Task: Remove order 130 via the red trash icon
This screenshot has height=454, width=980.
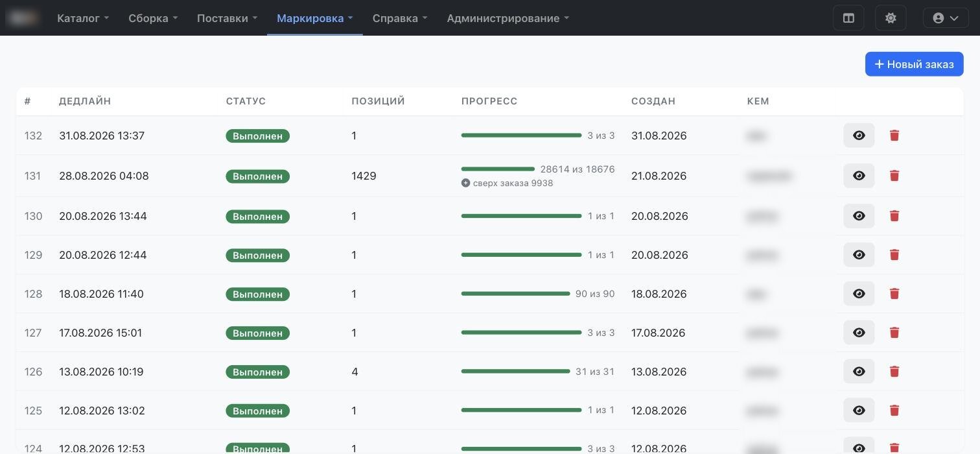Action: 894,216
